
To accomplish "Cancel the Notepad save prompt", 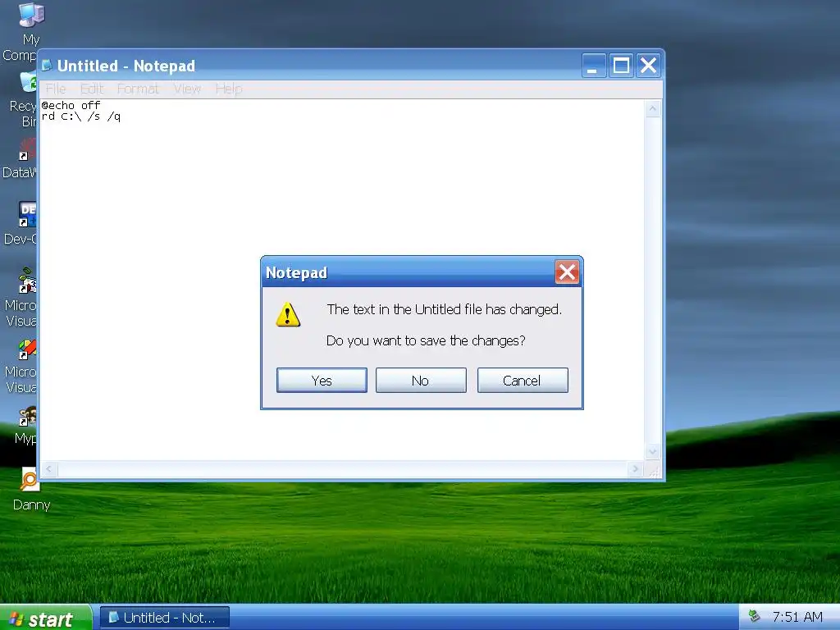I will pyautogui.click(x=523, y=381).
